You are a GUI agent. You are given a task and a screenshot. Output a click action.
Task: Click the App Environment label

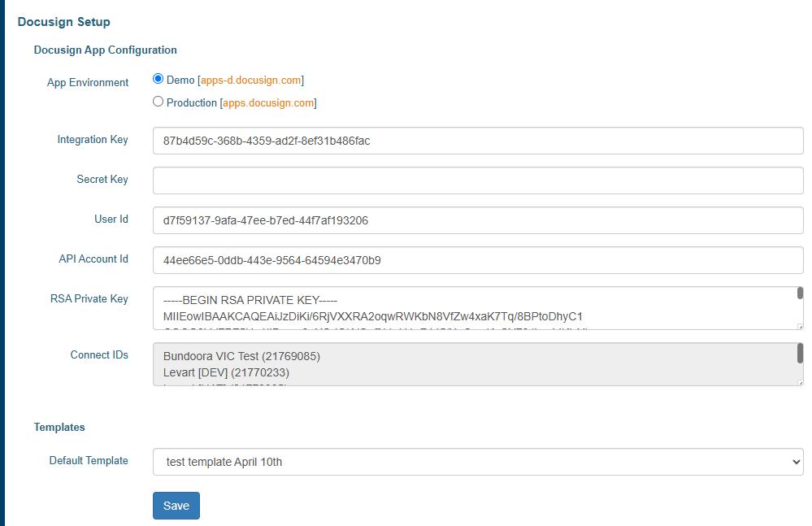(88, 83)
